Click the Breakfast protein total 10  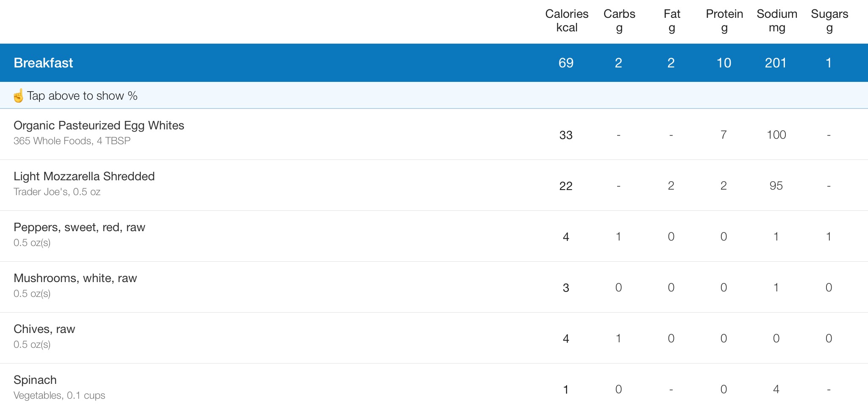point(723,63)
